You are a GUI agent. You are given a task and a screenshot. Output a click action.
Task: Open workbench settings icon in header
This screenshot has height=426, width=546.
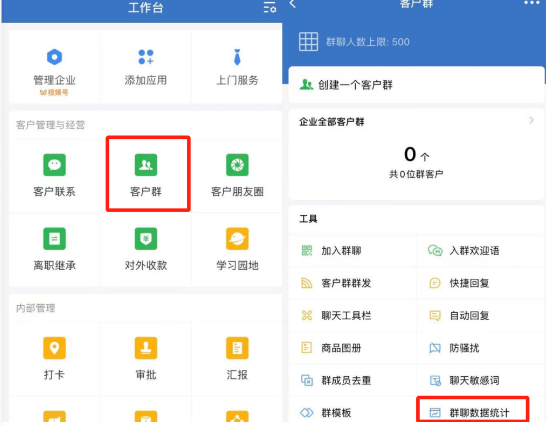tap(270, 7)
